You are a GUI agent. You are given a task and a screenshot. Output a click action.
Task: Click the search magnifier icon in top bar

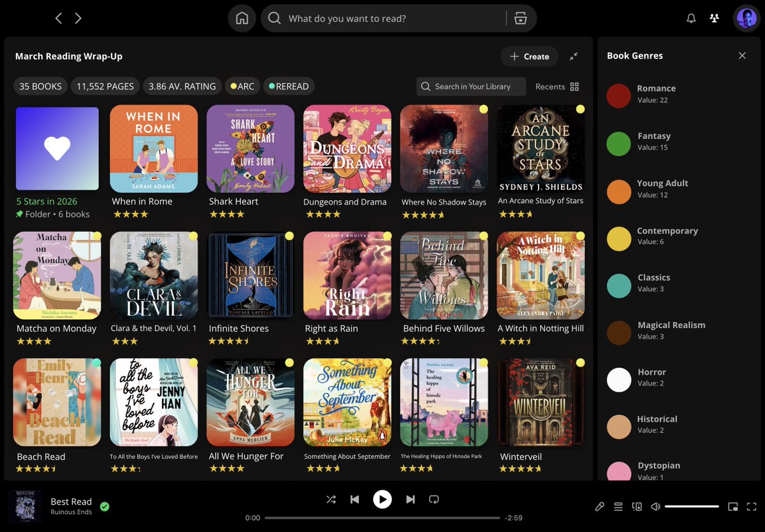point(274,18)
